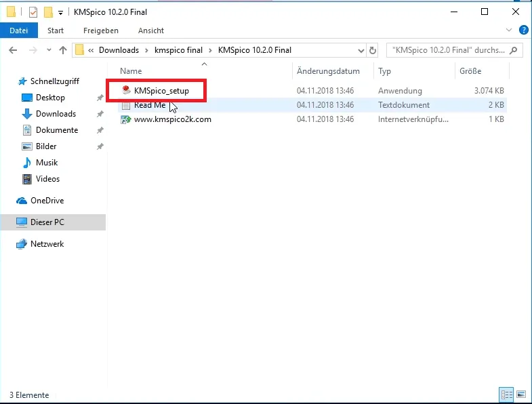The image size is (532, 404).
Task: Click the blue Downloads arrow icon
Action: [27, 114]
